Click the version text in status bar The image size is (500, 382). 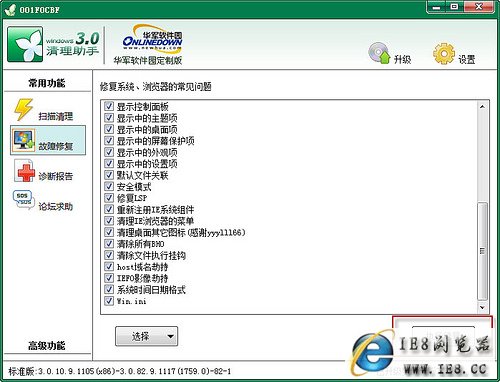pyautogui.click(x=120, y=371)
